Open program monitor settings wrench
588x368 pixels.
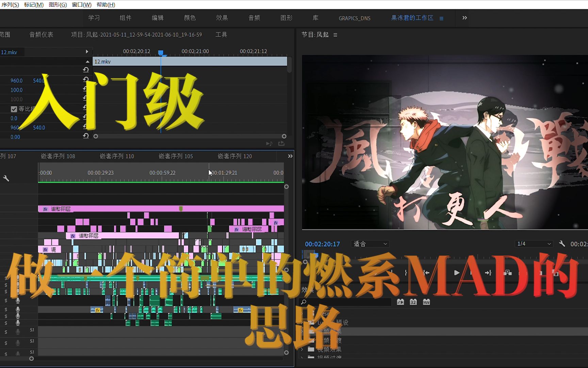[x=562, y=244]
